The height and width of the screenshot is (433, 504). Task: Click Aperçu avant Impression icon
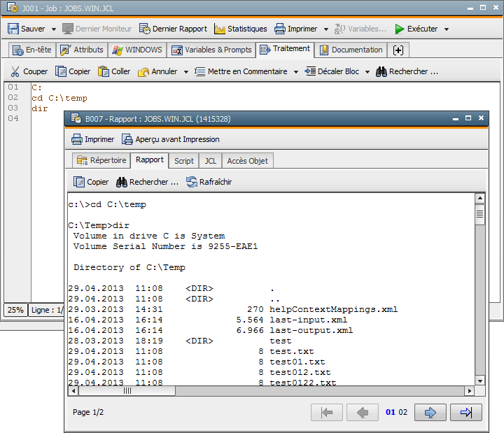128,139
